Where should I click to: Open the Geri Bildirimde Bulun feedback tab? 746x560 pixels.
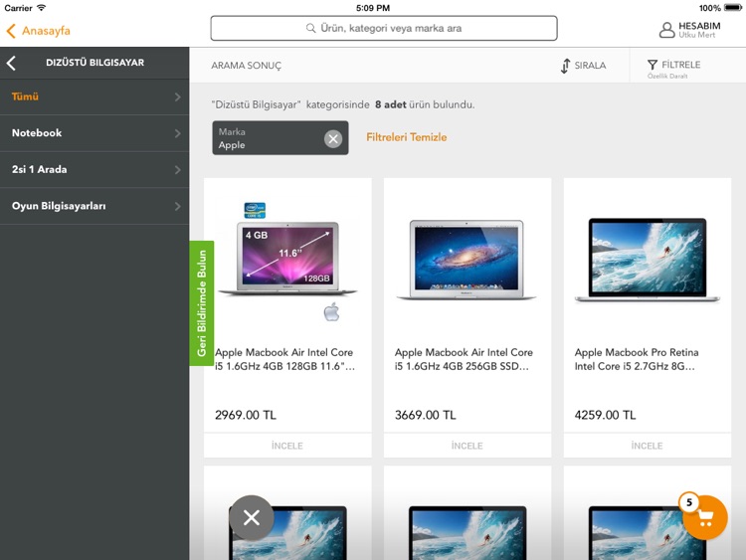(202, 303)
